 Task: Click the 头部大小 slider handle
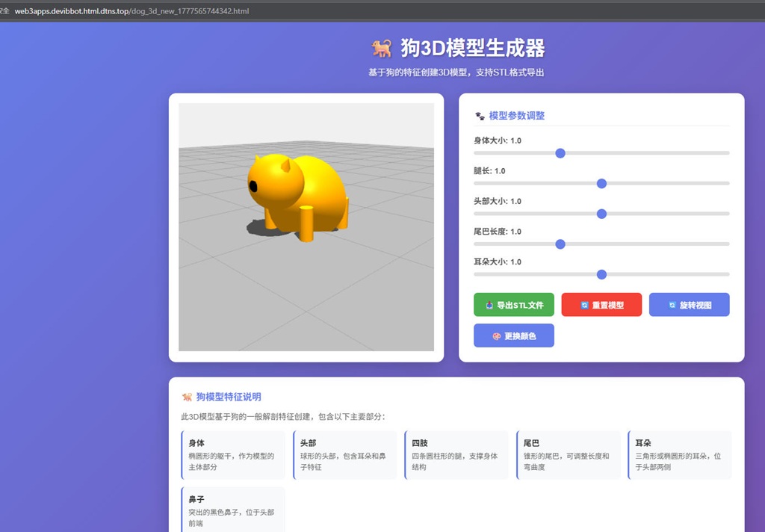[601, 214]
